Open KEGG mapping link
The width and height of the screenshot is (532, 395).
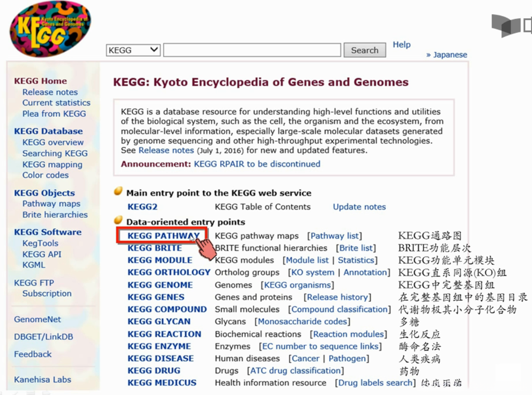(x=52, y=165)
